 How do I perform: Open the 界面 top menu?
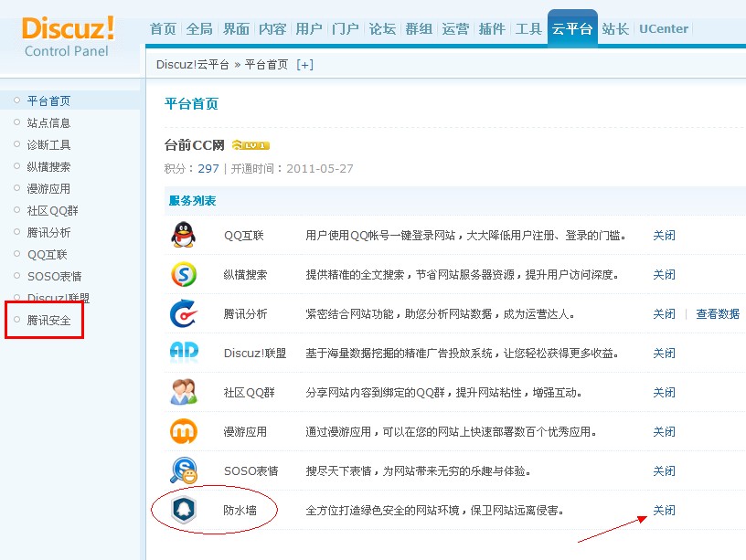(x=236, y=29)
